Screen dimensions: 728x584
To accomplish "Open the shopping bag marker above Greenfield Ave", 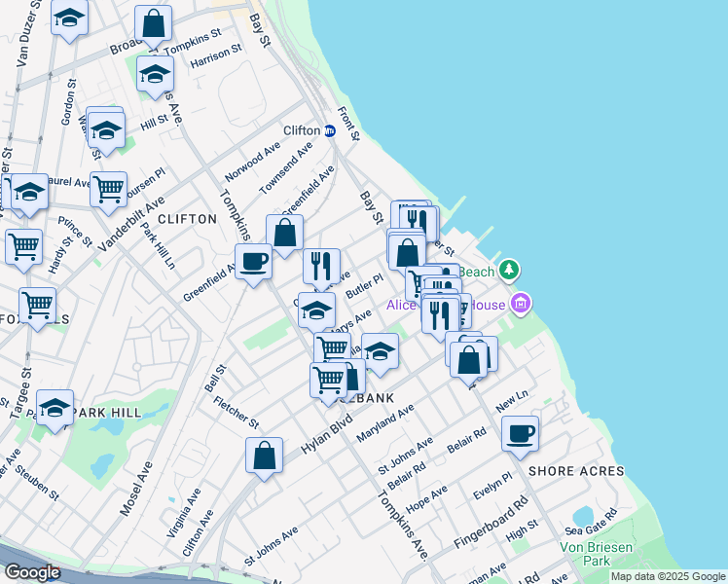I will pos(285,234).
